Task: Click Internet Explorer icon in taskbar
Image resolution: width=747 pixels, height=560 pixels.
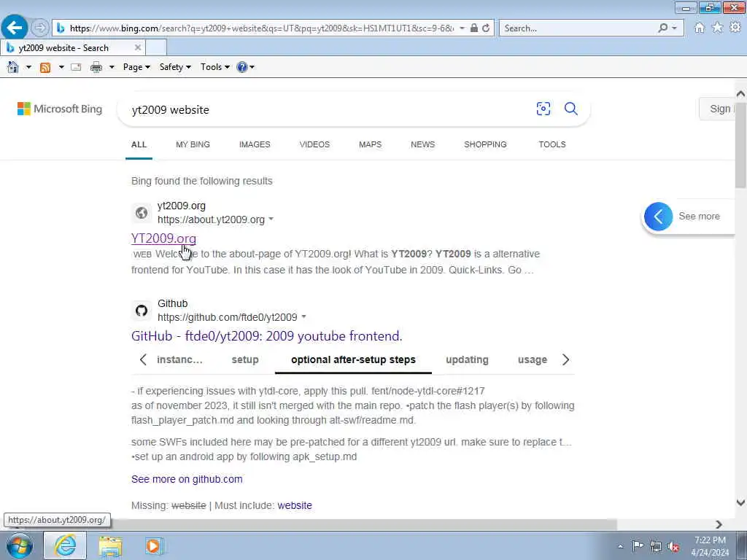Action: (x=65, y=545)
